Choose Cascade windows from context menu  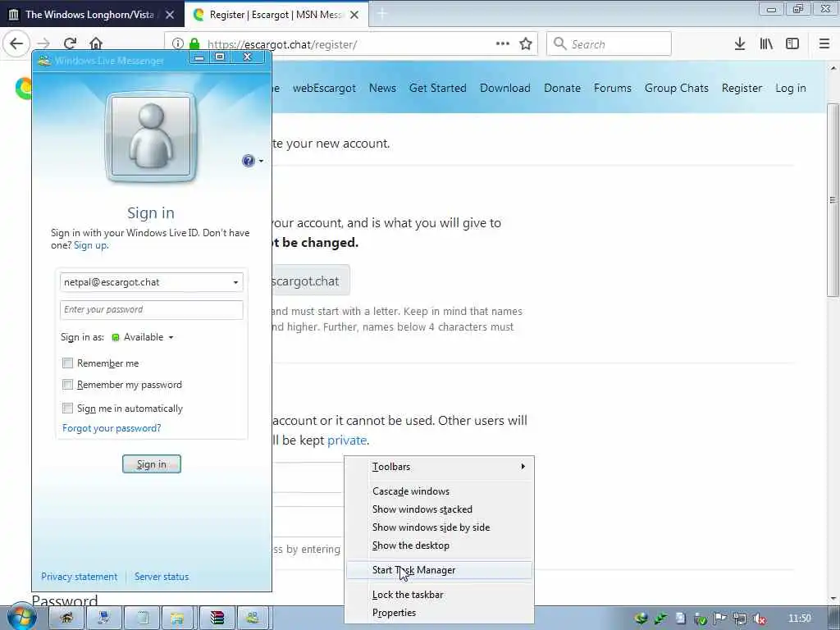pyautogui.click(x=440, y=491)
